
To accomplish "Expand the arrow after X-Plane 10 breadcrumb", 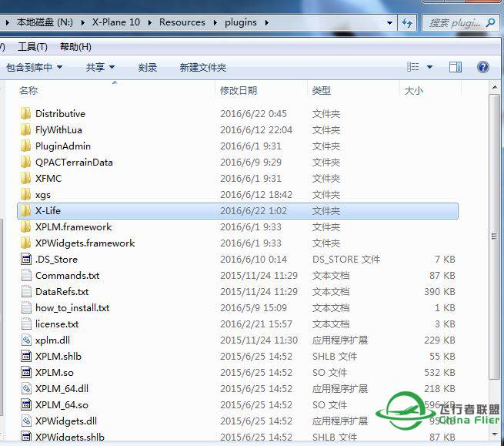I will coord(150,22).
